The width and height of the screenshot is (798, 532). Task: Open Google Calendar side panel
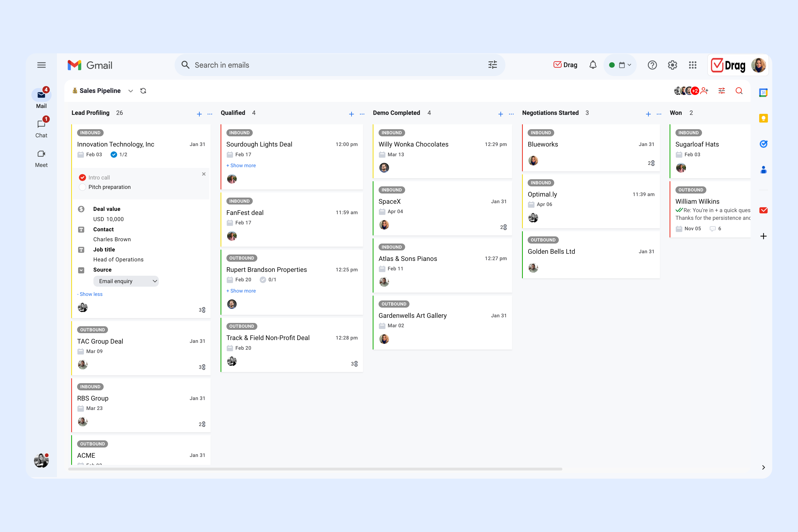763,92
